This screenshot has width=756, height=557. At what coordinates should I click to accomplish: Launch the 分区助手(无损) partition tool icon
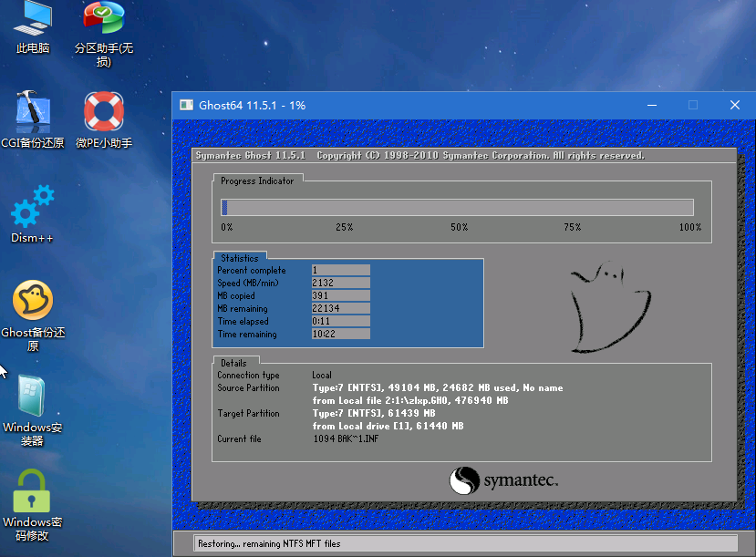pos(104,34)
